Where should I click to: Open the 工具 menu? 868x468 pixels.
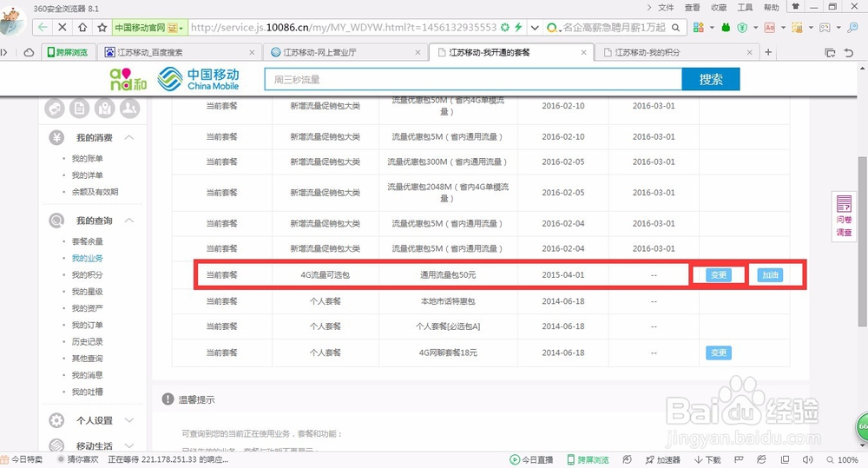point(745,7)
